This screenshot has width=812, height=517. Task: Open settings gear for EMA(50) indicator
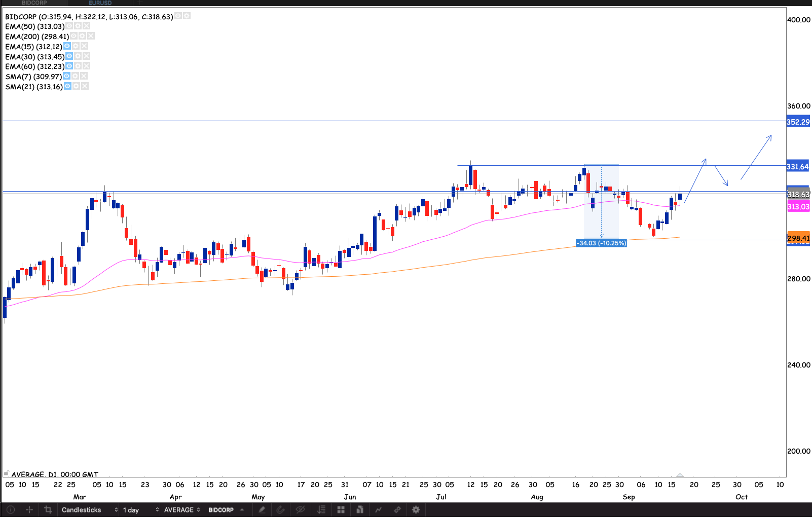[x=78, y=26]
